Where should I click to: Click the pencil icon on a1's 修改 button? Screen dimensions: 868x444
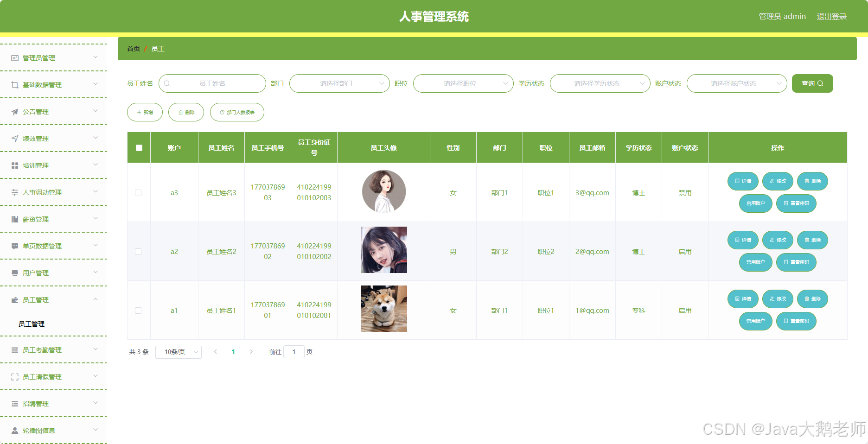(x=772, y=299)
